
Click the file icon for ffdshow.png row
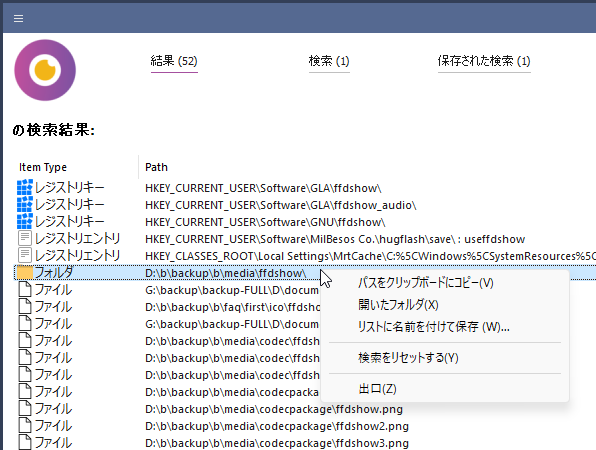click(25, 409)
